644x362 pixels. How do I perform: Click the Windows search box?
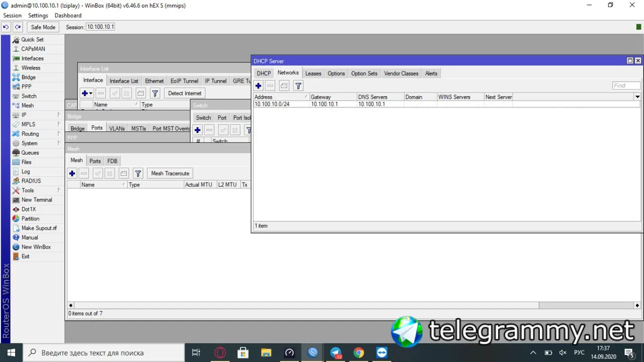coord(103,352)
